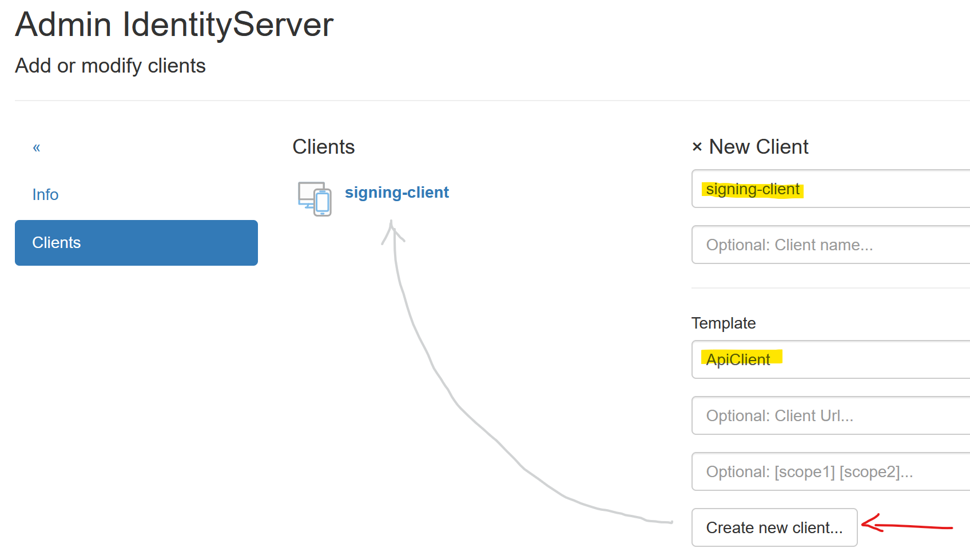Viewport: 970px width, 560px height.
Task: Close the New Client panel with ×
Action: [x=697, y=147]
